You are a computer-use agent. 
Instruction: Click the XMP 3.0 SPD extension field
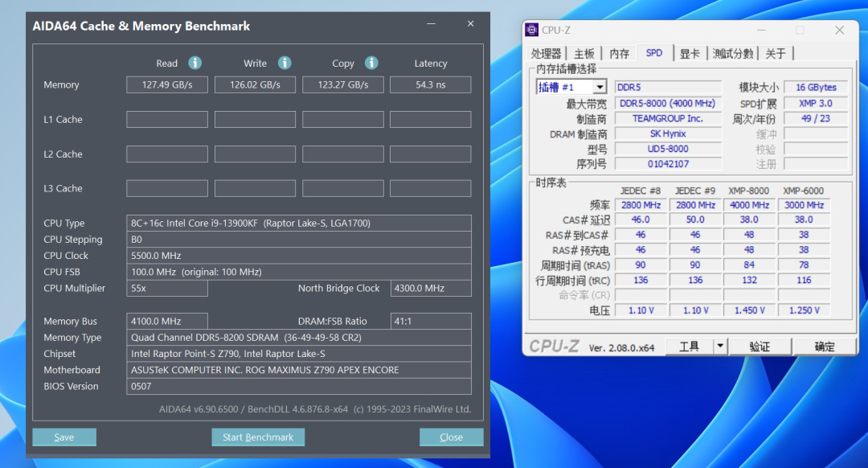click(x=816, y=103)
